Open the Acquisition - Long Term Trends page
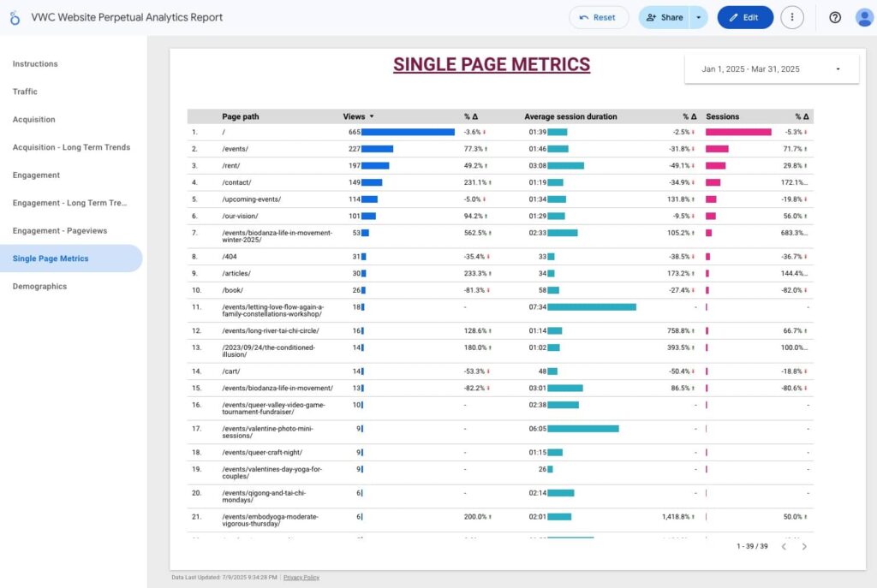The width and height of the screenshot is (877, 588). [71, 147]
